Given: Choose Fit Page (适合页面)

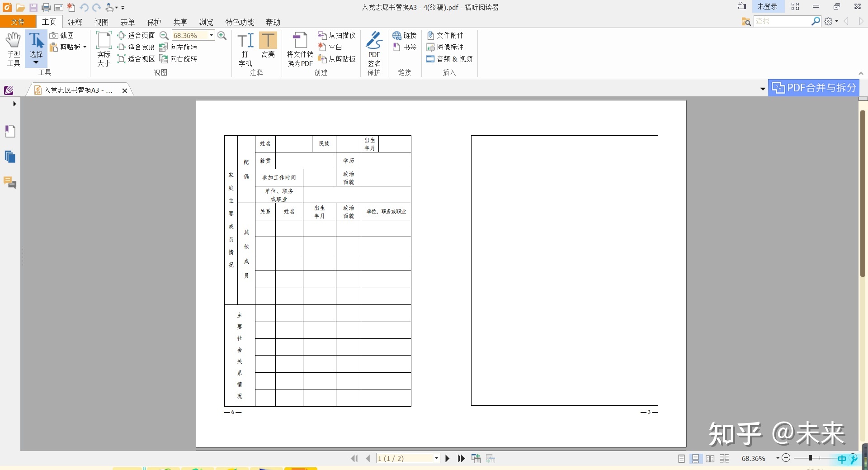Looking at the screenshot, I should tap(136, 35).
